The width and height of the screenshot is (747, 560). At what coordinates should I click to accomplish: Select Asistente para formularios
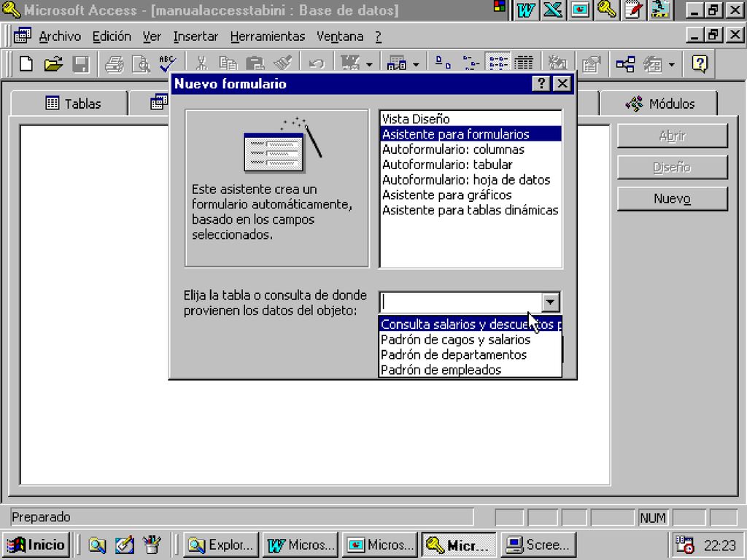click(471, 134)
